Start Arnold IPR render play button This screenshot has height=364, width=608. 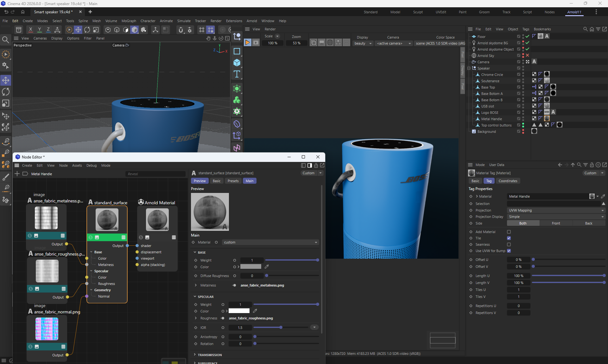[x=248, y=43]
